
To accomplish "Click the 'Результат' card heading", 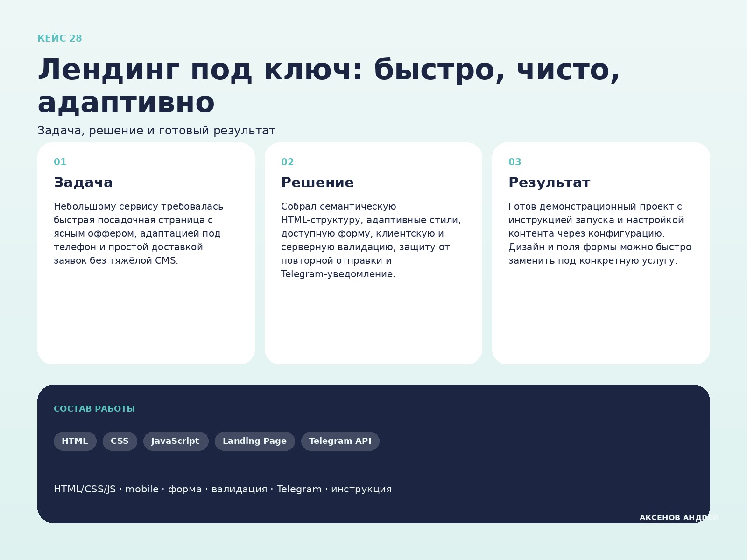I will (x=550, y=182).
